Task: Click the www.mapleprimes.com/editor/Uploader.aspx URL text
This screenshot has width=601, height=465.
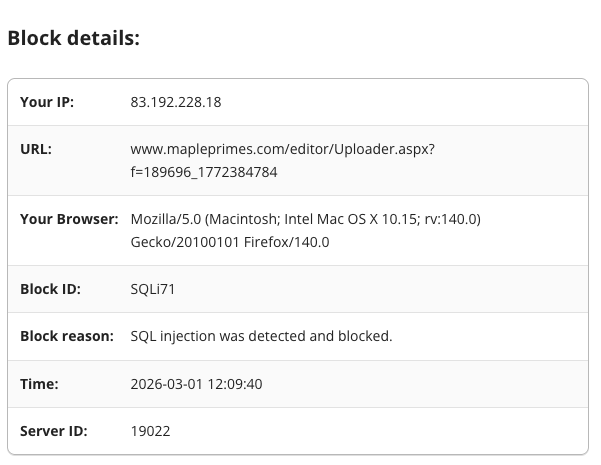Action: point(282,149)
